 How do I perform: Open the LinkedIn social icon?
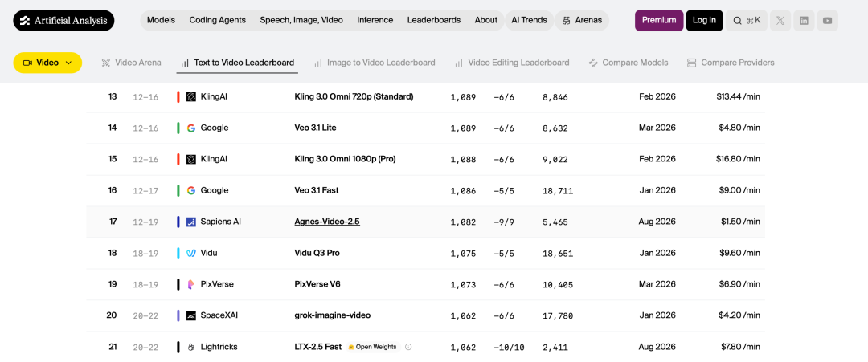point(804,20)
